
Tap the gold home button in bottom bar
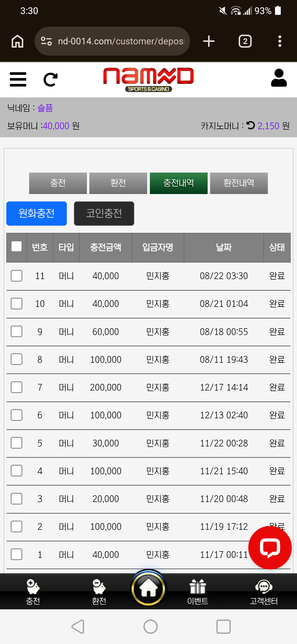click(x=148, y=588)
